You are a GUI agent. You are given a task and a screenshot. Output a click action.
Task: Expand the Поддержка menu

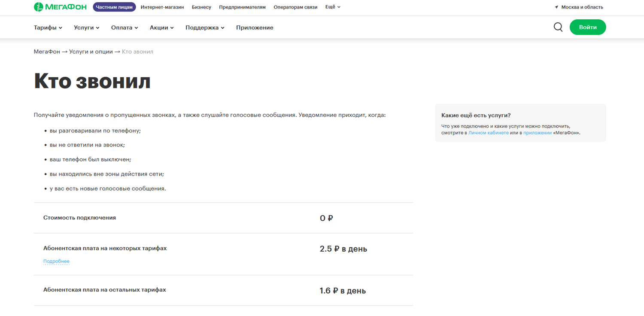point(205,27)
